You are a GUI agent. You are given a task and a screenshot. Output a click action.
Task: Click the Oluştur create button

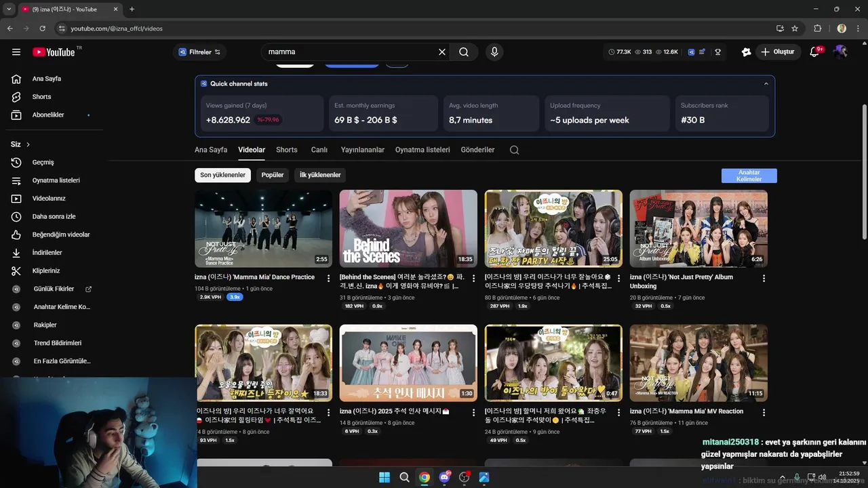tap(778, 52)
